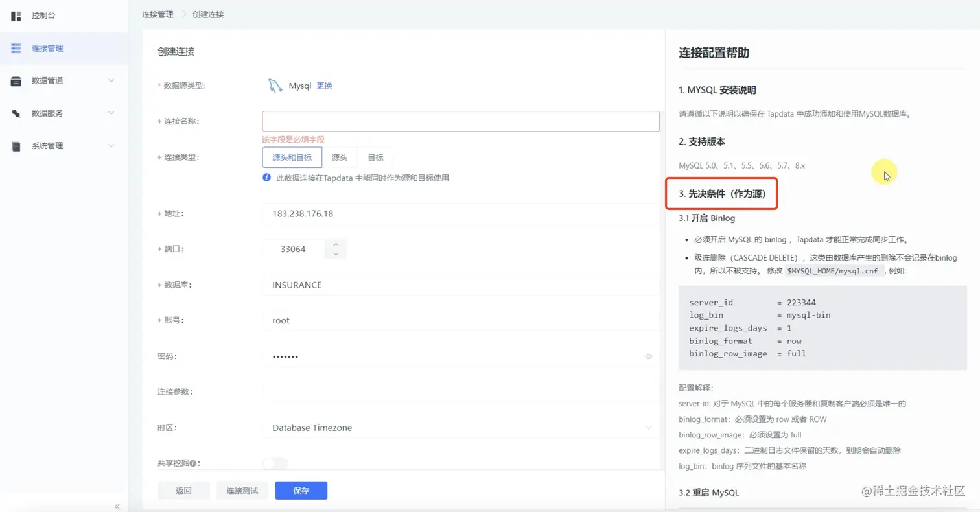Open 数据服务 menu item
Screen dimensions: 980x512
[x=47, y=113]
